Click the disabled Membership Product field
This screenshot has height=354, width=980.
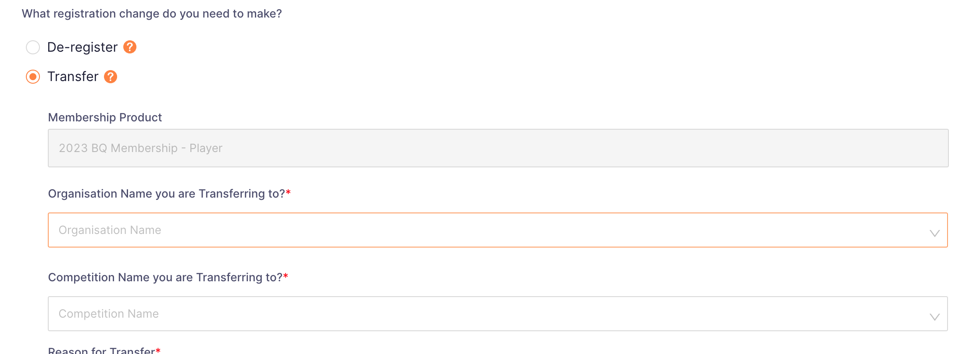tap(498, 148)
